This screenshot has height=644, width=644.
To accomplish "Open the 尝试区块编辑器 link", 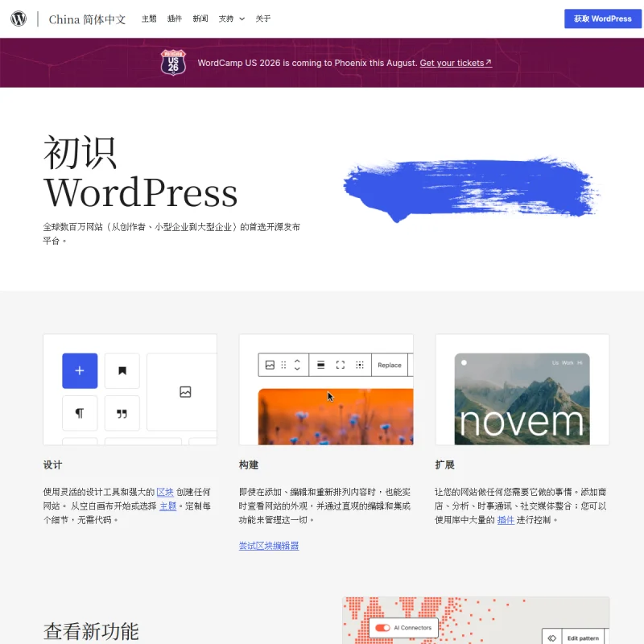I will coord(269,546).
